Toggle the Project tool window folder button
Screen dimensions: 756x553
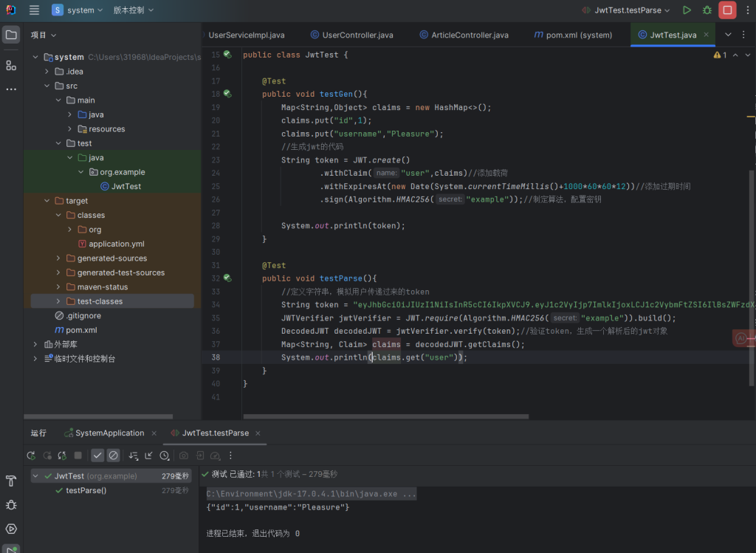click(x=11, y=35)
